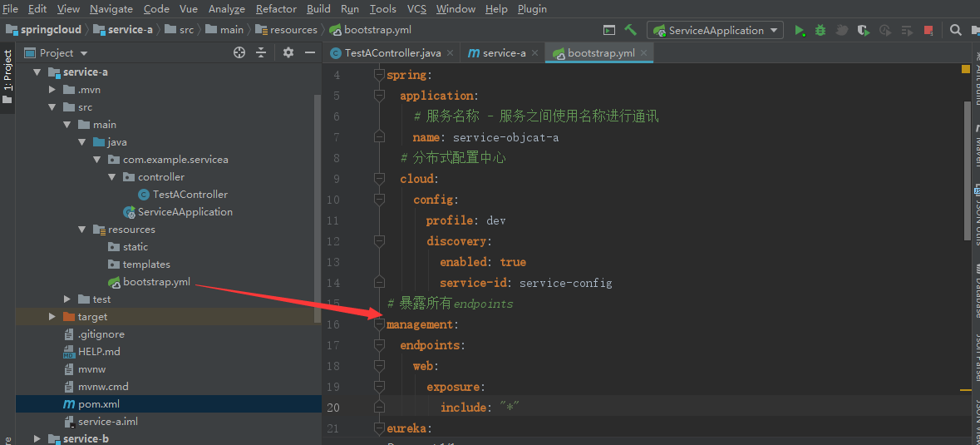Open the Build menu
The width and height of the screenshot is (980, 445).
[x=318, y=9]
